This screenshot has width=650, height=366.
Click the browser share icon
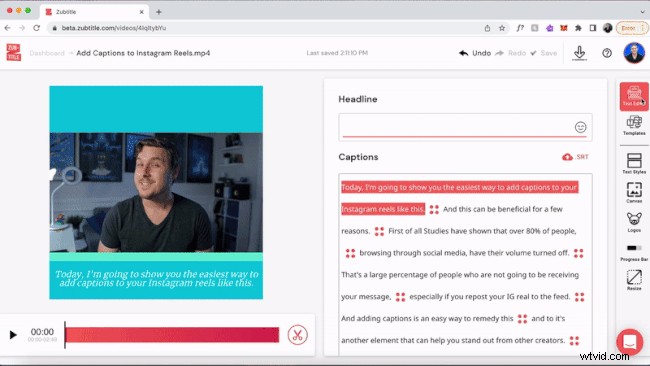[x=487, y=28]
